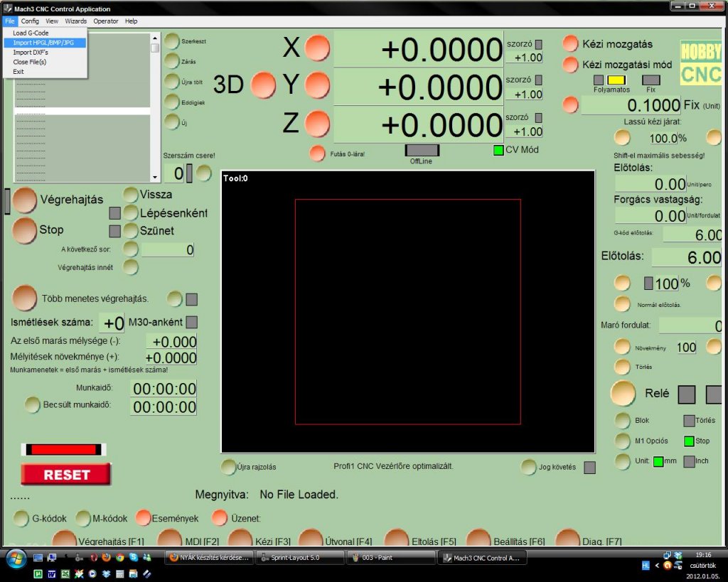This screenshot has width=728, height=582.
Task: Click the Relé round button
Action: pos(623,393)
